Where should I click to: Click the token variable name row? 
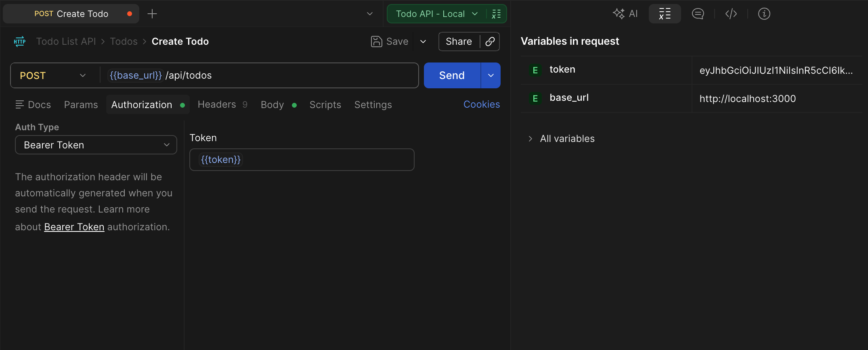562,69
